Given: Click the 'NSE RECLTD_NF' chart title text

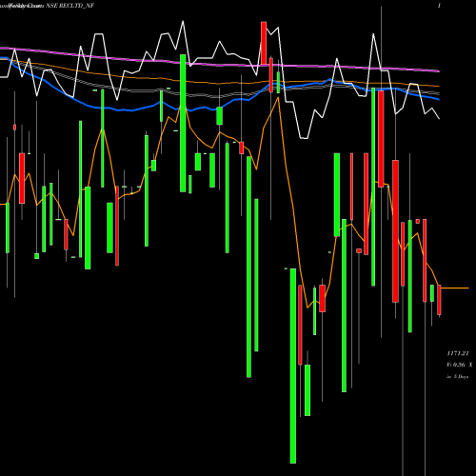Looking at the screenshot, I should click(70, 6).
